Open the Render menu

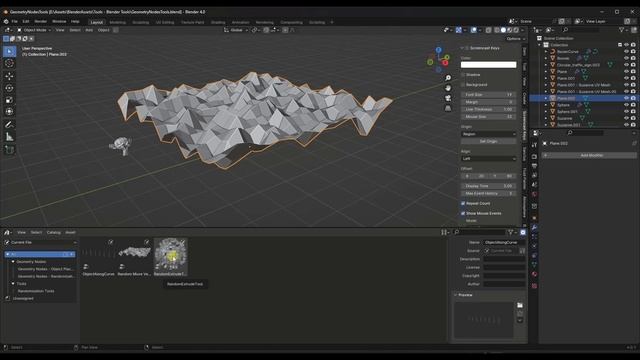tap(40, 22)
